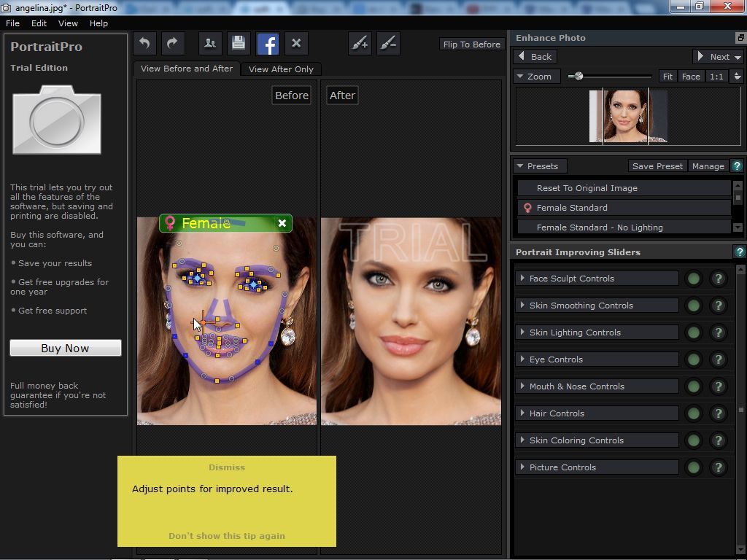The image size is (747, 560).
Task: Toggle Skin Smoothing Controls green on/off light
Action: click(x=694, y=306)
